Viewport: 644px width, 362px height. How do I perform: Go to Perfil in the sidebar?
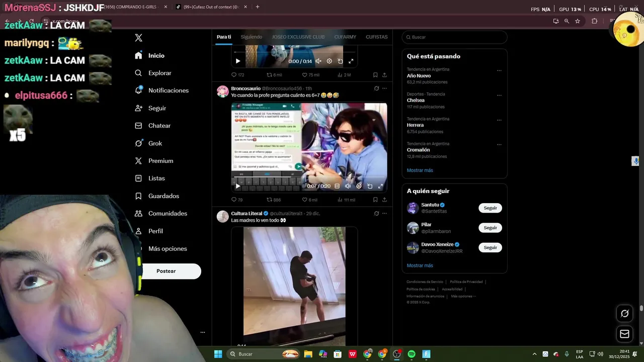pyautogui.click(x=149, y=231)
